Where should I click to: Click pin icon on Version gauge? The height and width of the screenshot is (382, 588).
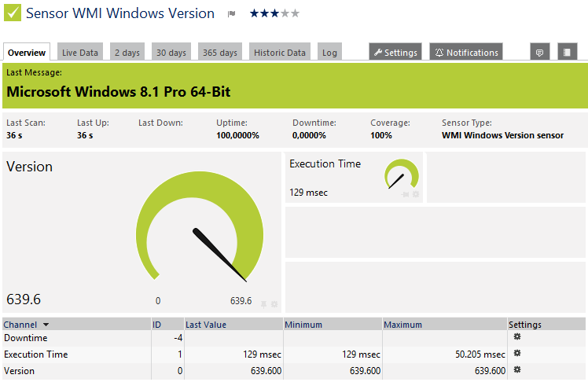[x=263, y=304]
